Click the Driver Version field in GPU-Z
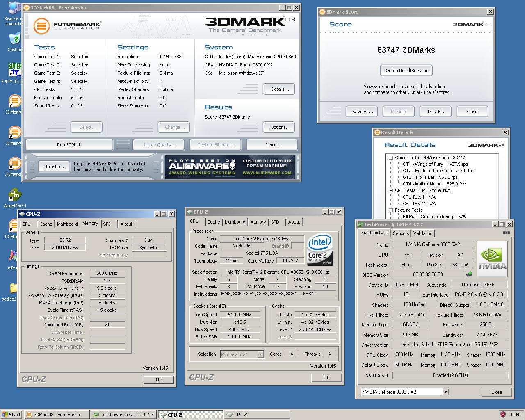The width and height of the screenshot is (525, 420). tap(450, 345)
